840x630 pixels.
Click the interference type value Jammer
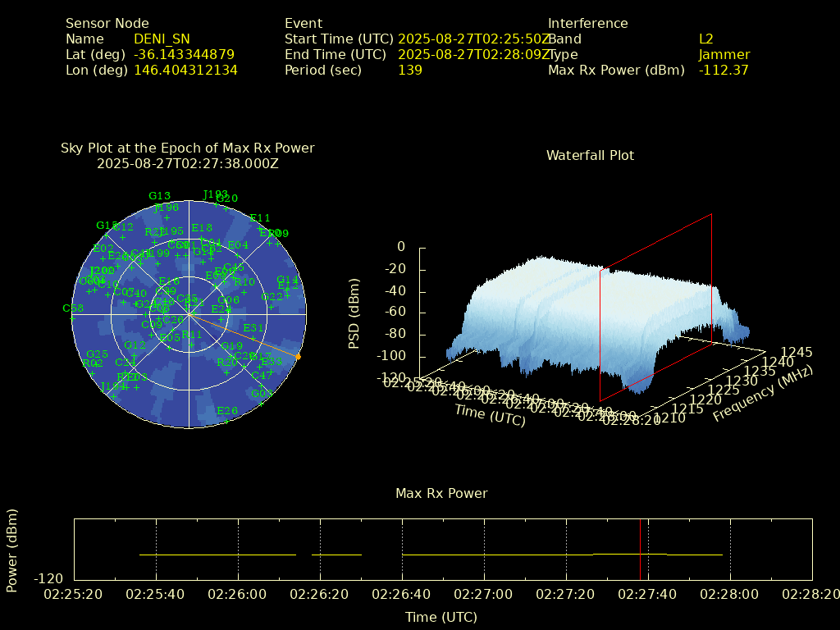pyautogui.click(x=724, y=55)
